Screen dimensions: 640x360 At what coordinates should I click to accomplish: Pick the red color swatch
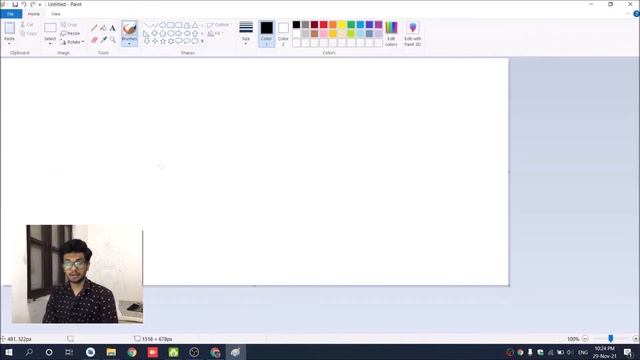pos(324,25)
